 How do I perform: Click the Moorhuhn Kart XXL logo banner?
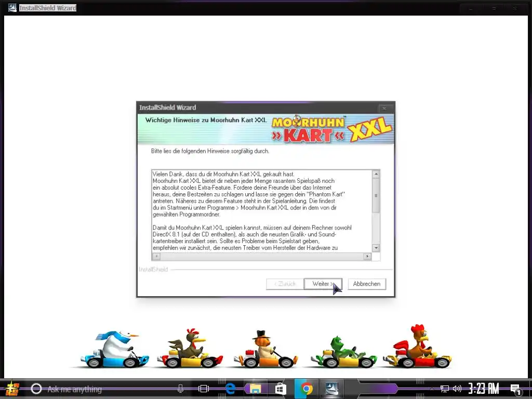coord(331,129)
